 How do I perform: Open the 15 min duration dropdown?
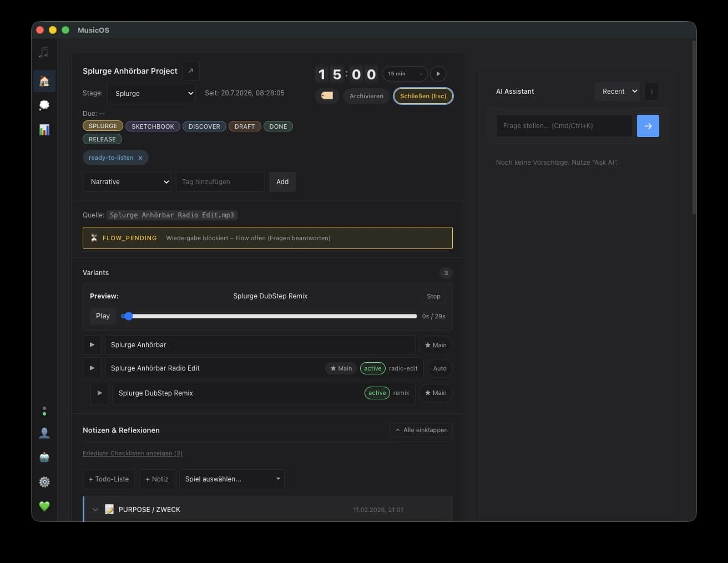(405, 74)
